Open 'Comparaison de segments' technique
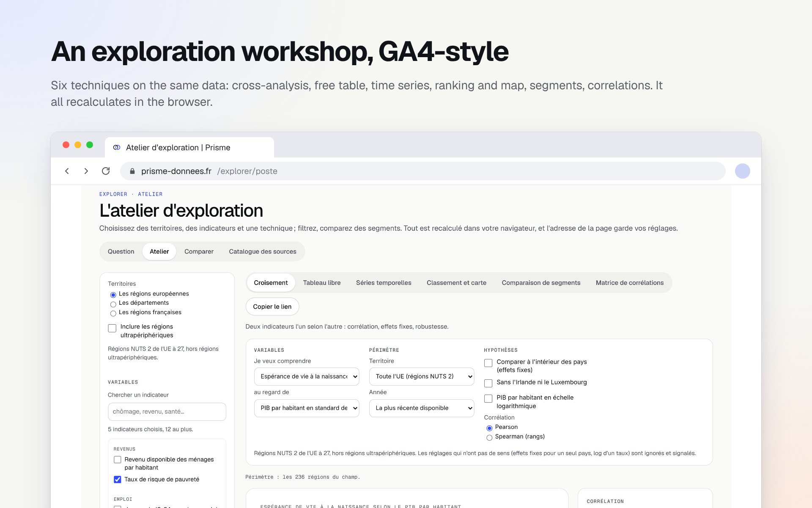The height and width of the screenshot is (508, 812). (541, 283)
